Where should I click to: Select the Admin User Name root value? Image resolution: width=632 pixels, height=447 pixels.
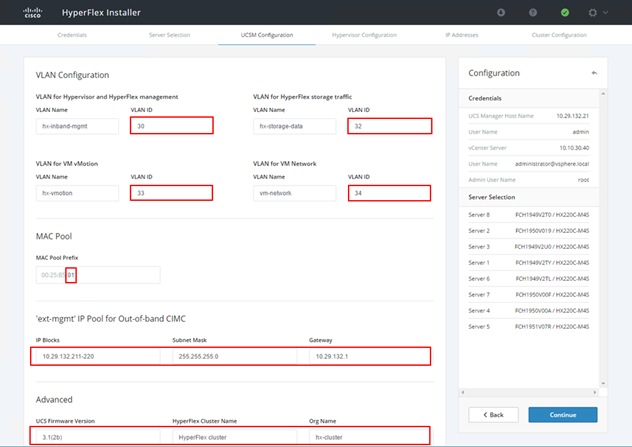[x=583, y=180]
